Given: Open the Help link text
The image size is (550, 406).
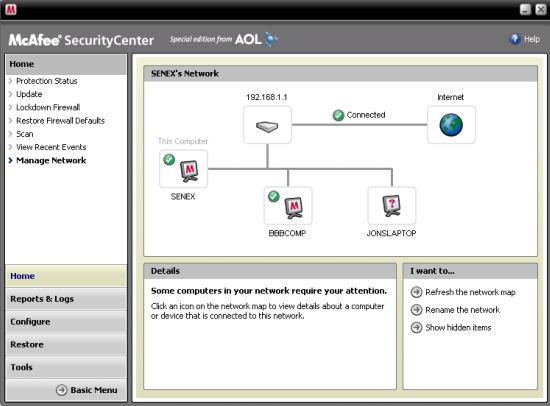Looking at the screenshot, I should pos(532,39).
